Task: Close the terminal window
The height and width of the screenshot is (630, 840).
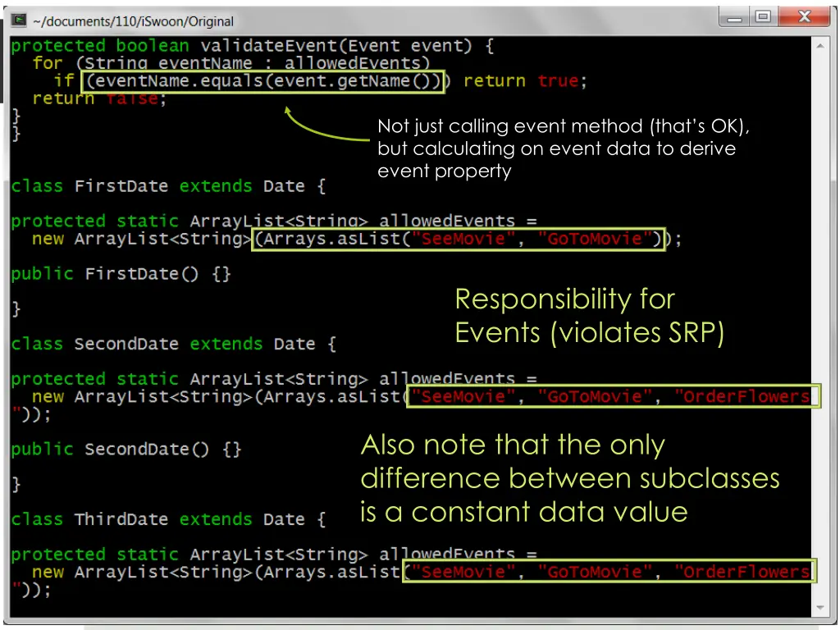Action: (x=804, y=17)
